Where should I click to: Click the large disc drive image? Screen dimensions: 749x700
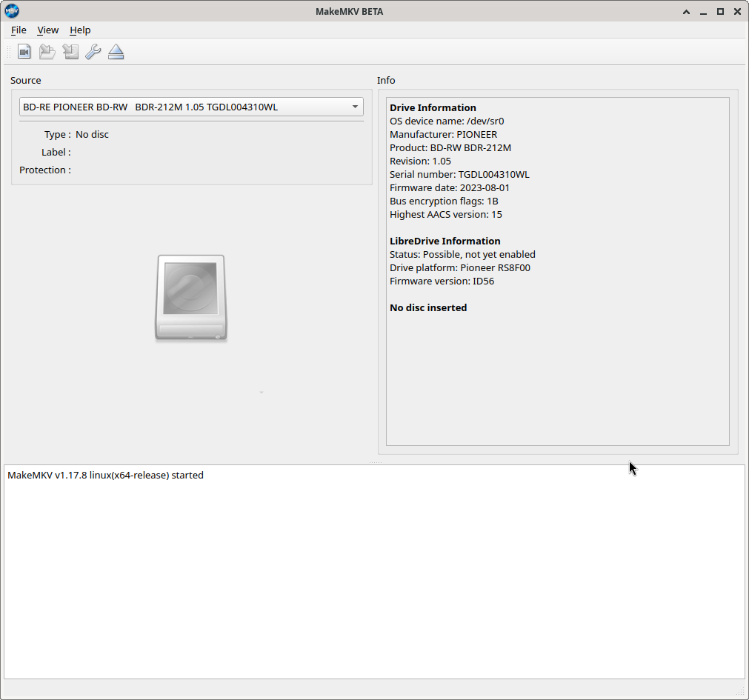(x=191, y=298)
